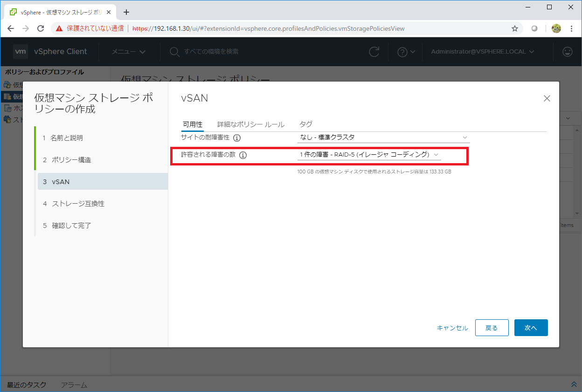Close the vSAN policy wizard dialog
The image size is (582, 392).
(x=547, y=98)
